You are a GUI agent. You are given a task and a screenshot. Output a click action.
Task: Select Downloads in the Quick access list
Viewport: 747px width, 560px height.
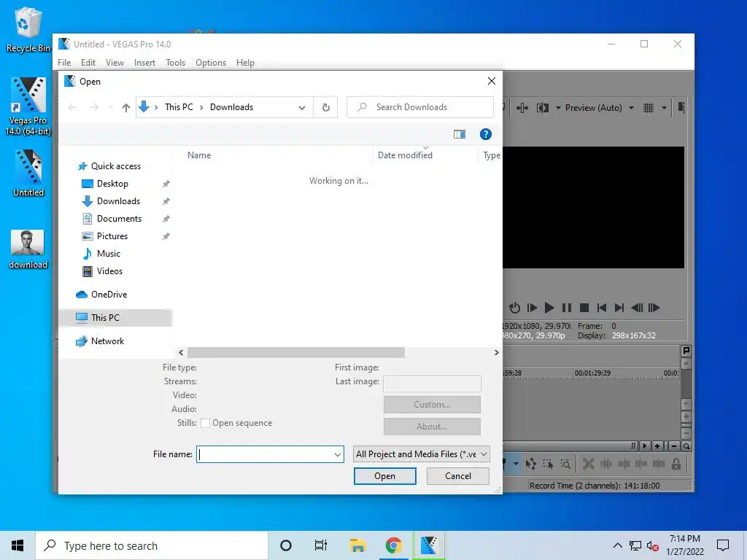pyautogui.click(x=118, y=201)
